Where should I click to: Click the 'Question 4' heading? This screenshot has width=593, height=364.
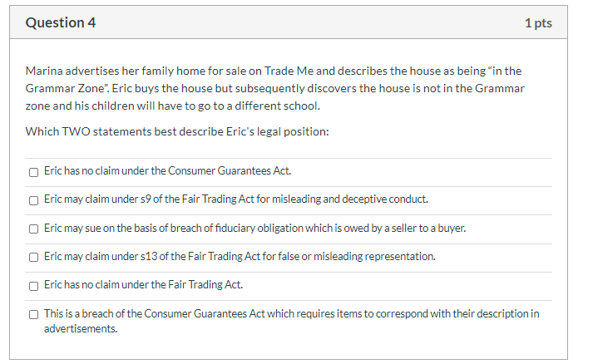(61, 23)
